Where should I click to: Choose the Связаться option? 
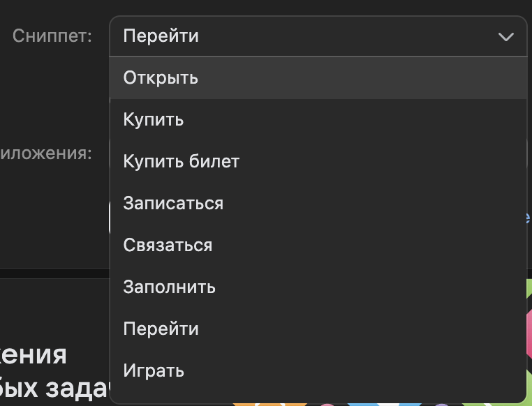click(x=168, y=245)
